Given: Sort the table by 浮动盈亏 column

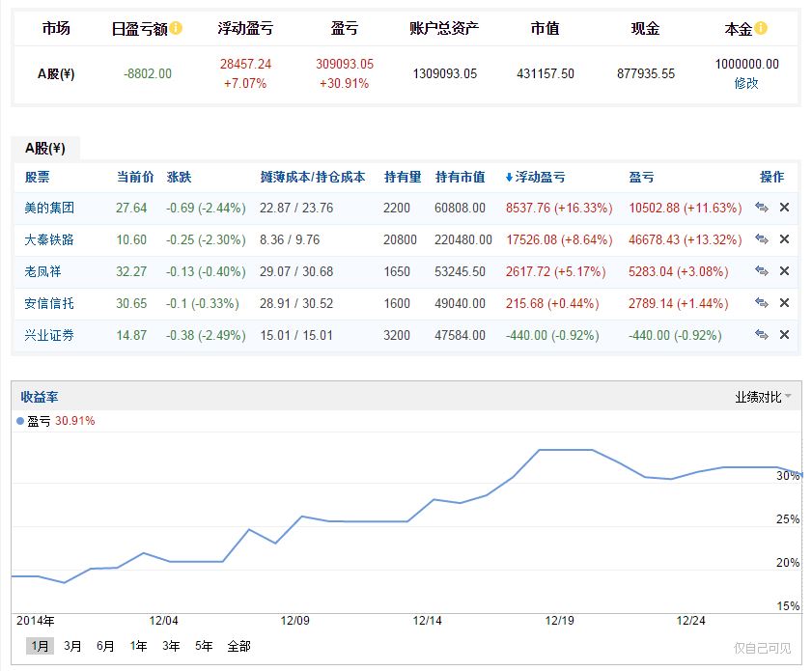Looking at the screenshot, I should point(535,177).
